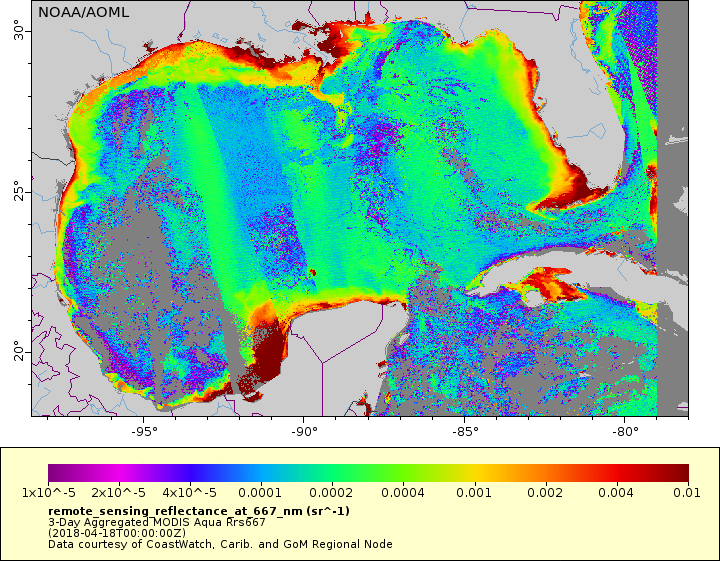This screenshot has height=561, width=720.
Task: Click the 30° latitude axis label
Action: [18, 30]
